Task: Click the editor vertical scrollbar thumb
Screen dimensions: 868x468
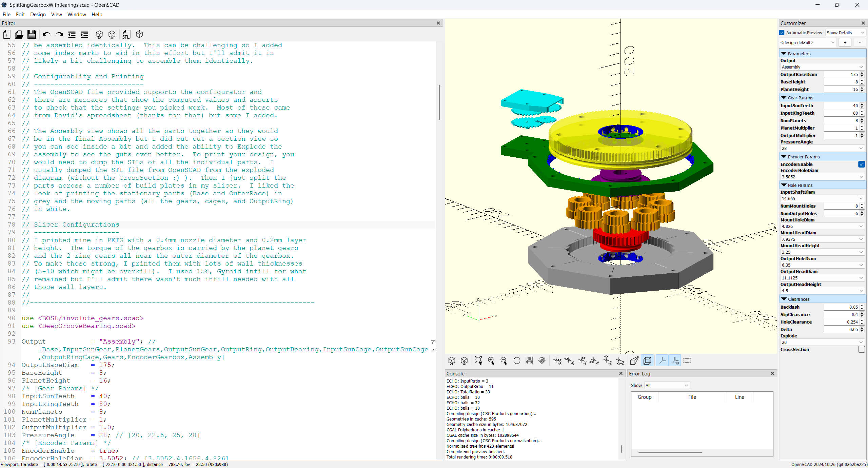Action: pos(439,102)
